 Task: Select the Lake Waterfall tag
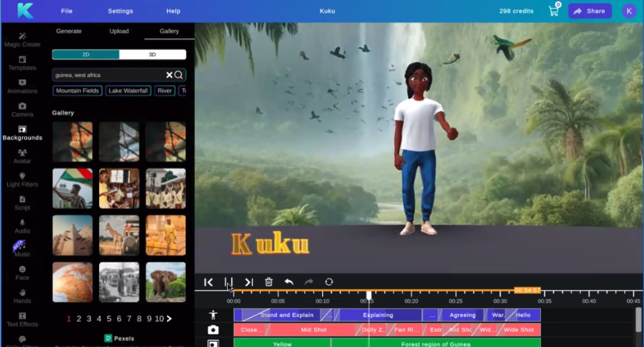point(129,91)
